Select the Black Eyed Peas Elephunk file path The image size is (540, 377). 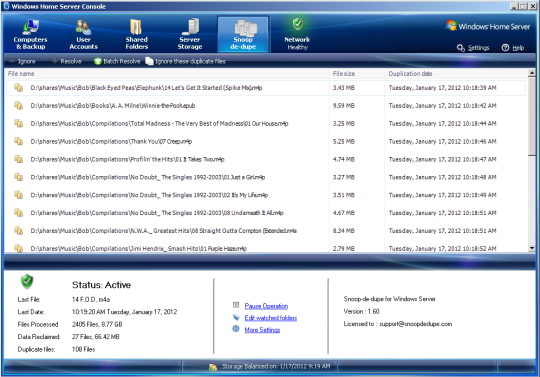pos(146,88)
